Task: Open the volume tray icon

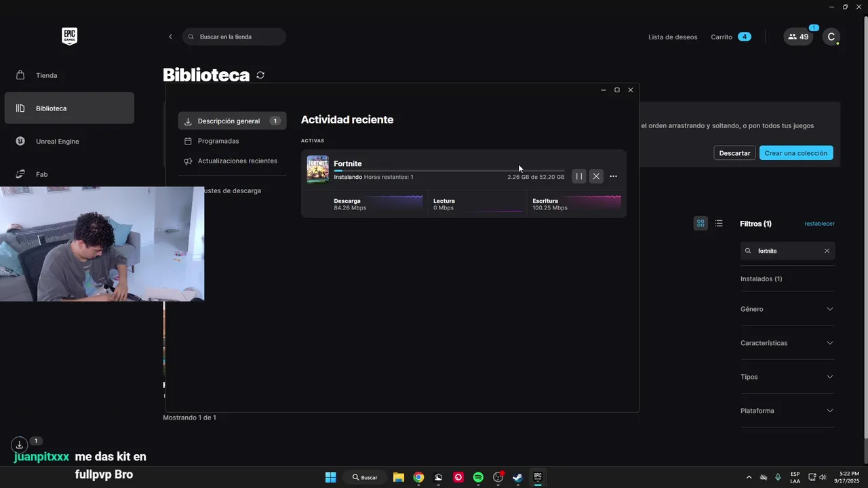Action: click(823, 477)
